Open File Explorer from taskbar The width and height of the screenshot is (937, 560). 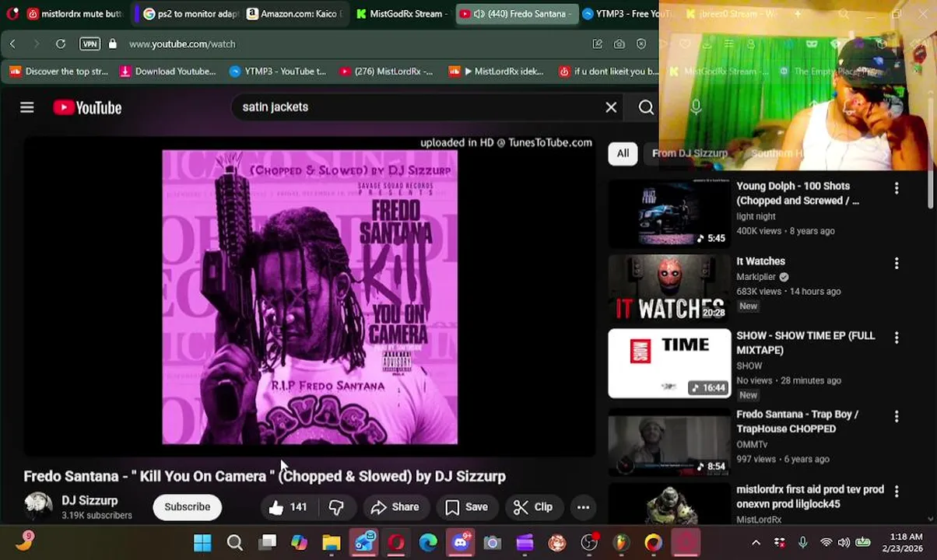coord(332,543)
